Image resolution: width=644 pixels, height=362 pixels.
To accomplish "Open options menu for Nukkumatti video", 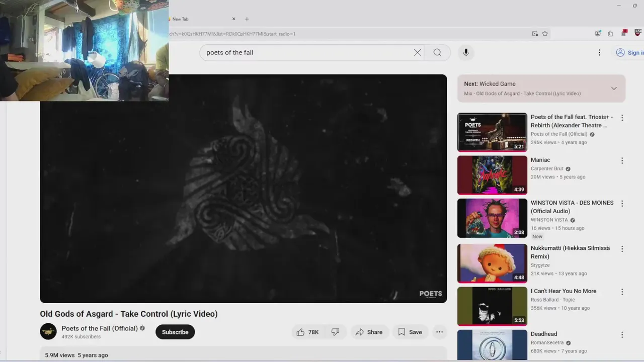I will 622,249.
